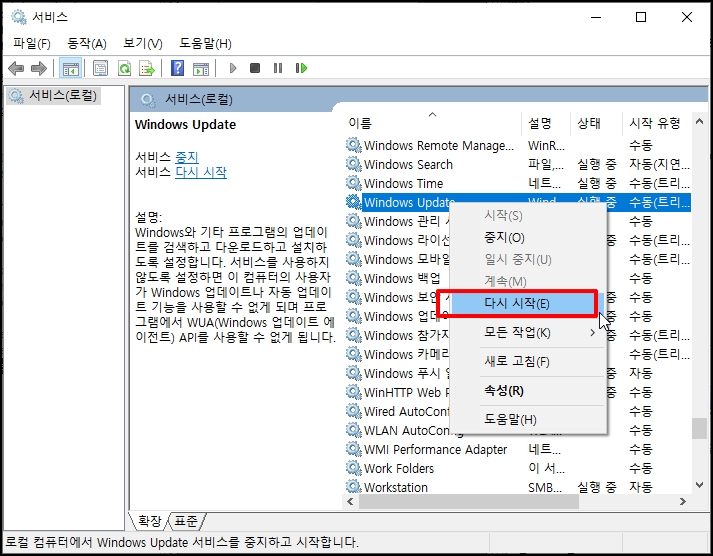Expand 모든 작업(K) submenu
713x556 pixels.
[x=527, y=333]
